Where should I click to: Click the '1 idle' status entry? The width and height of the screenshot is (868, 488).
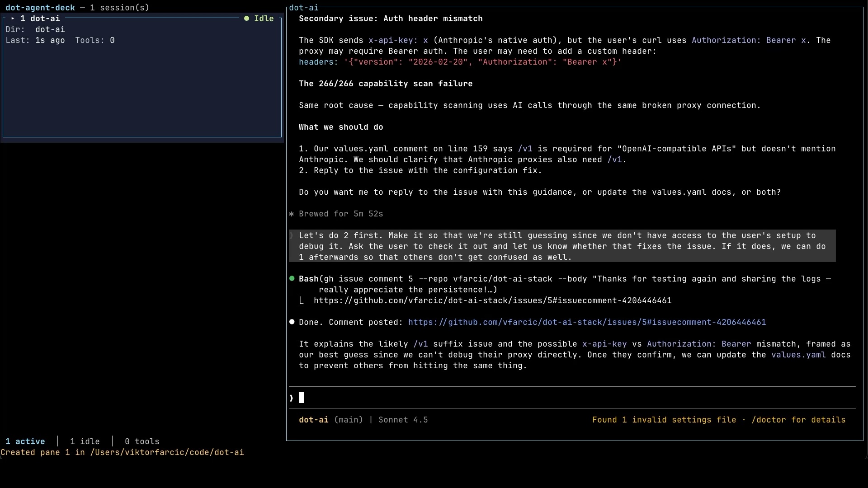(85, 441)
